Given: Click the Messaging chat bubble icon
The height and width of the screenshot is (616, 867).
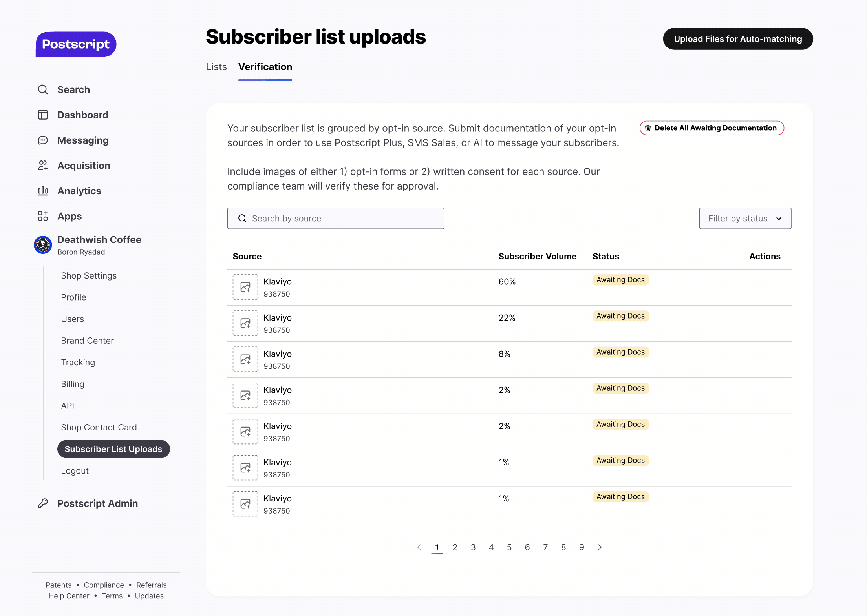Looking at the screenshot, I should (x=43, y=140).
